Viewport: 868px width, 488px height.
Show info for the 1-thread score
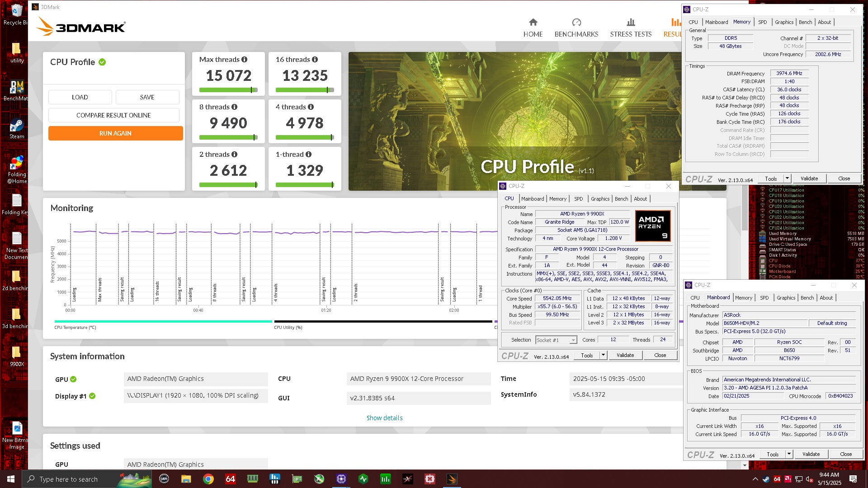coord(309,155)
